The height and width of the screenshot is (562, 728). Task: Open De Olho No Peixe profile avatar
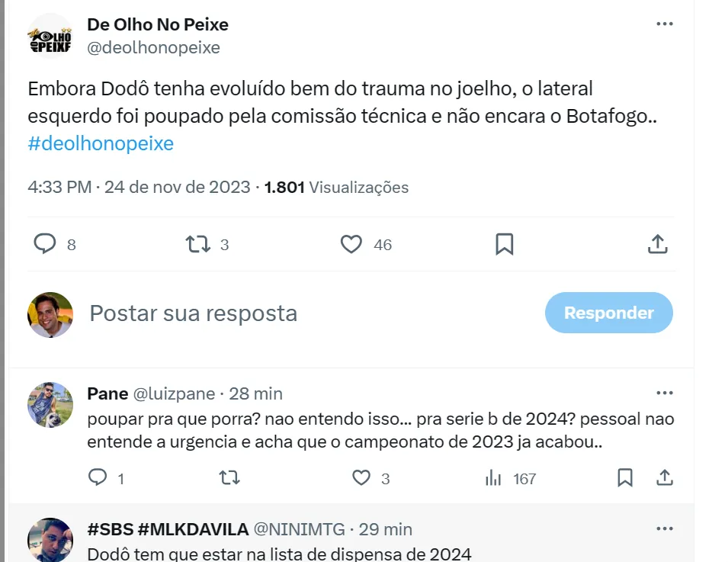click(50, 36)
